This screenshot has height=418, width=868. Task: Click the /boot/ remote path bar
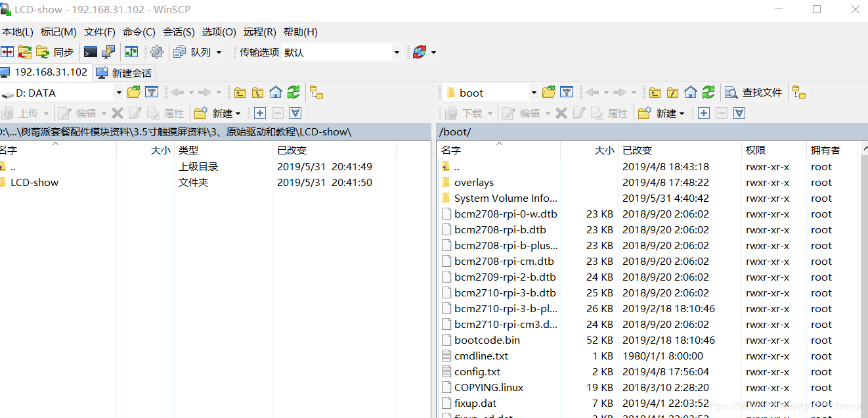(x=651, y=131)
